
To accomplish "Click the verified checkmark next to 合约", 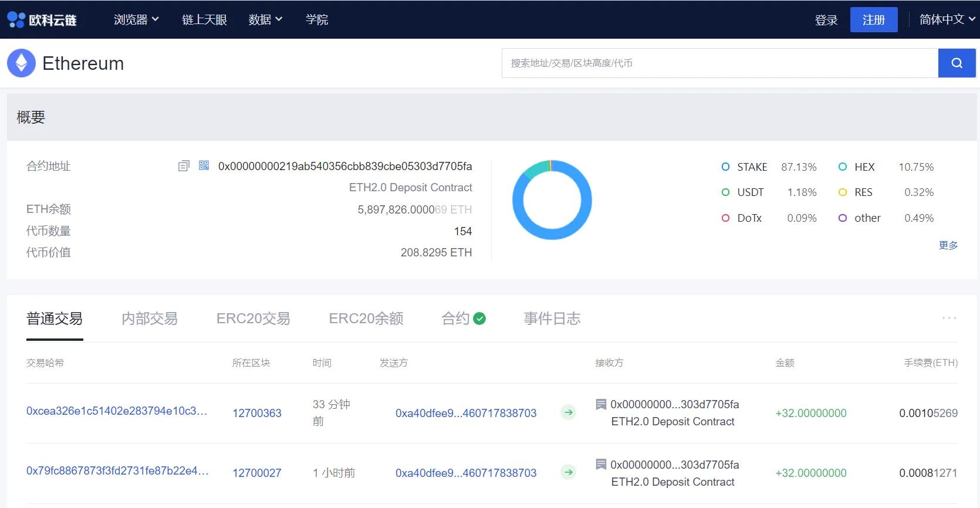I will [479, 319].
